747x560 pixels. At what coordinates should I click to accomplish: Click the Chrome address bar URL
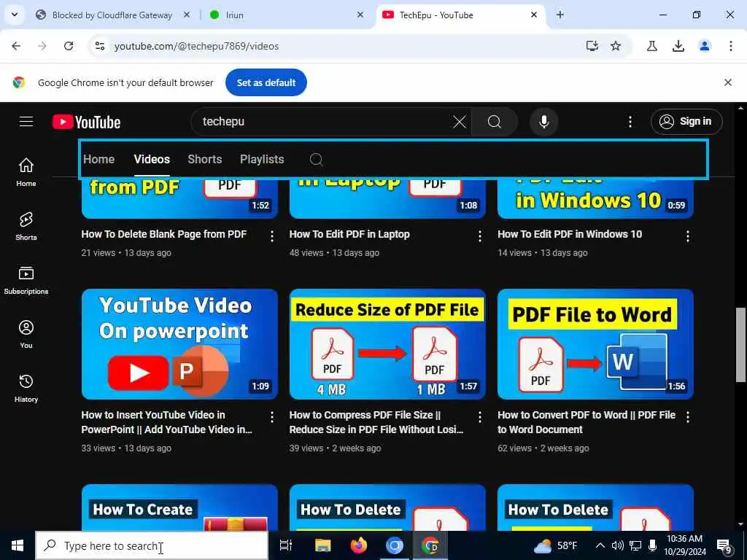196,46
